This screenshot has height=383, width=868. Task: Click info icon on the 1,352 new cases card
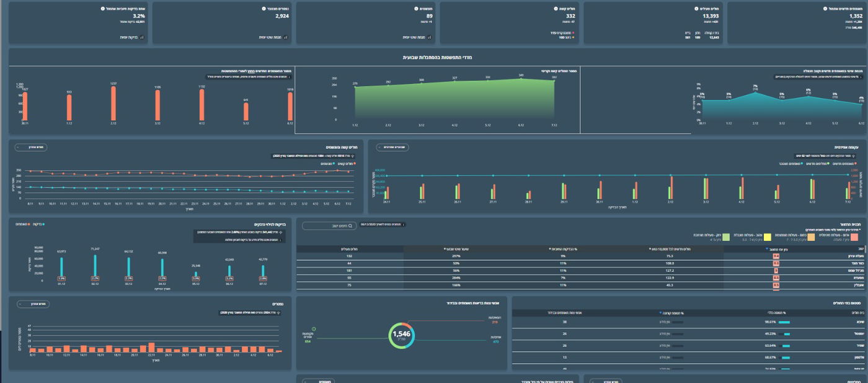825,9
